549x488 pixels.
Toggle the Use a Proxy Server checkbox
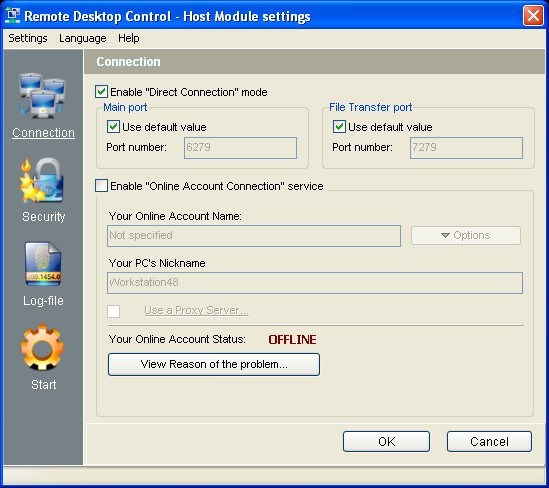(x=113, y=311)
